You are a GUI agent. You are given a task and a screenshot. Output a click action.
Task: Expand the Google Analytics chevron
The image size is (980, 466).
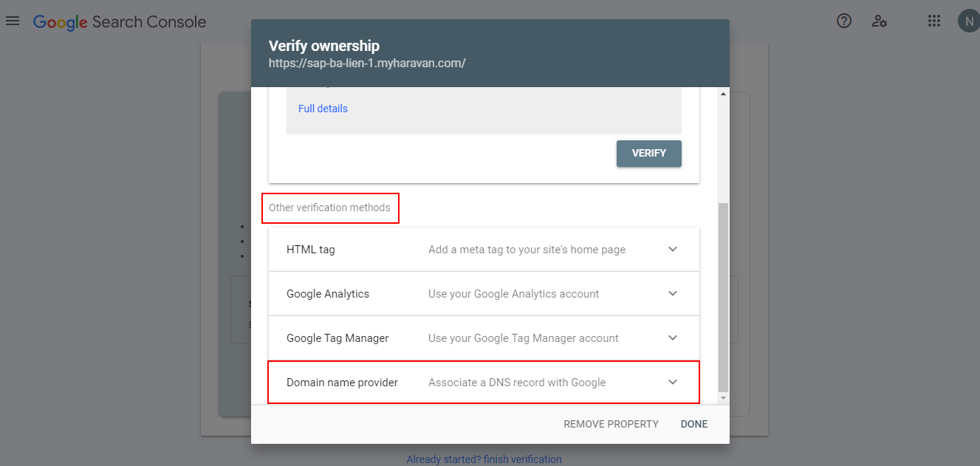pos(673,294)
